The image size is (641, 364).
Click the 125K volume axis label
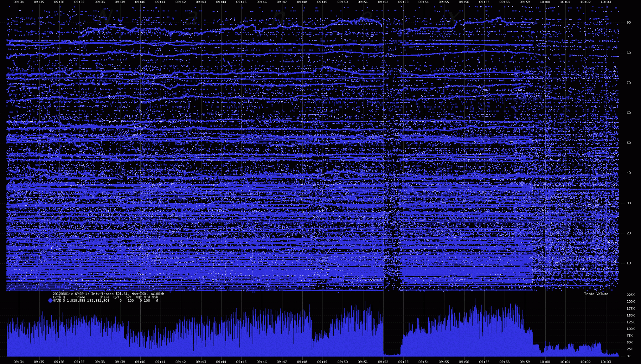tap(631, 322)
